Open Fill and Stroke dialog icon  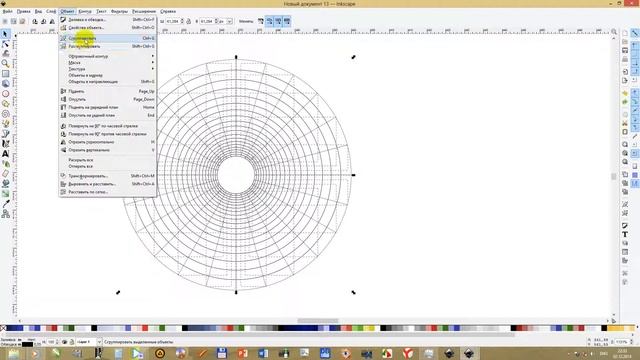point(625,226)
